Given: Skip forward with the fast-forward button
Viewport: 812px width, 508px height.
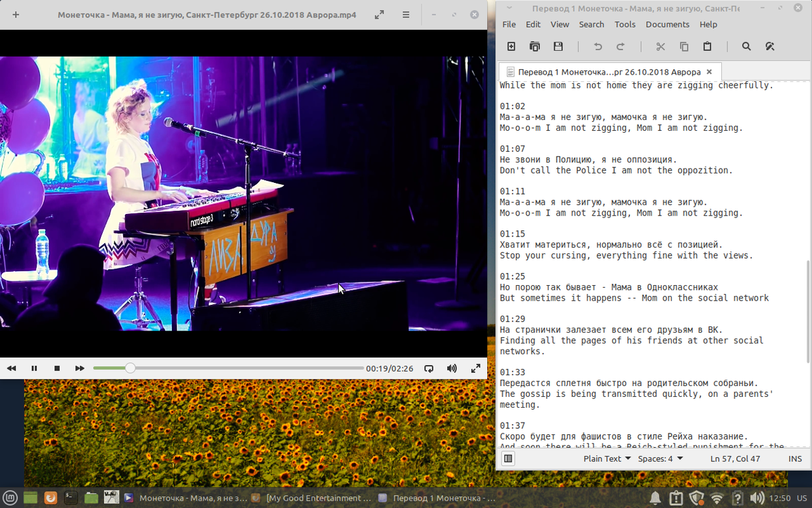Looking at the screenshot, I should pos(80,368).
